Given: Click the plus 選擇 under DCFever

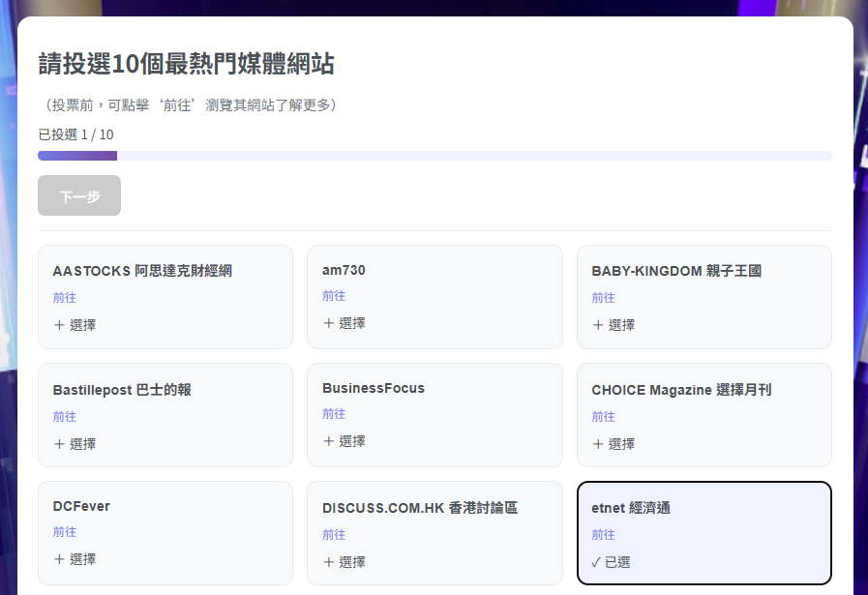Looking at the screenshot, I should click(75, 559).
